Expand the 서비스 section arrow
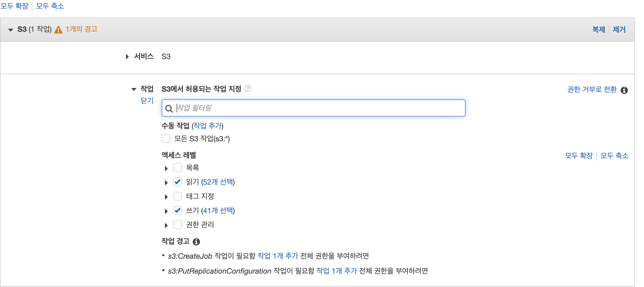Image resolution: width=644 pixels, height=287 pixels. coord(127,57)
